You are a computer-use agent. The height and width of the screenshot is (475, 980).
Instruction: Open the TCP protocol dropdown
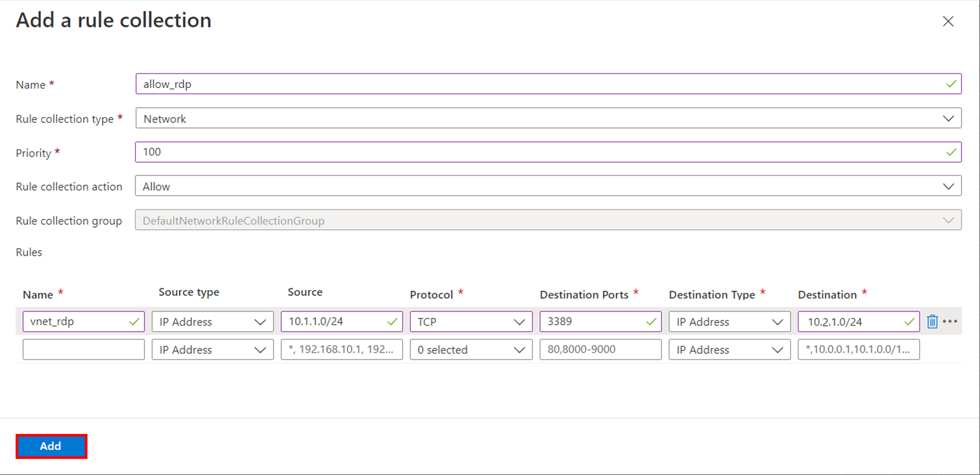point(471,321)
